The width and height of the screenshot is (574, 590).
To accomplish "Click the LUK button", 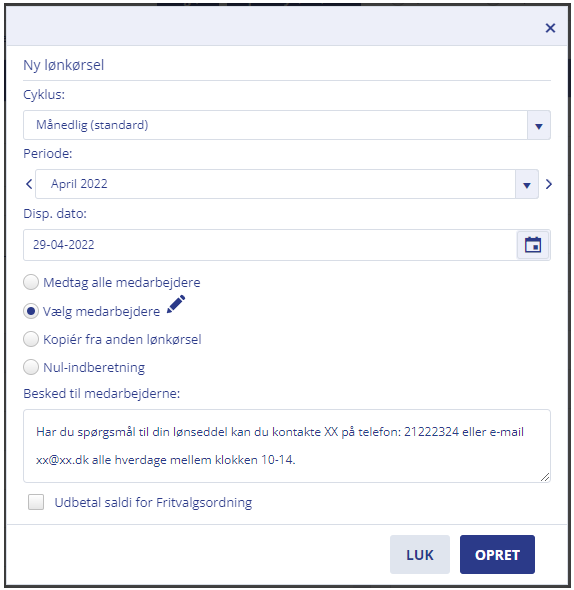I will coord(420,554).
